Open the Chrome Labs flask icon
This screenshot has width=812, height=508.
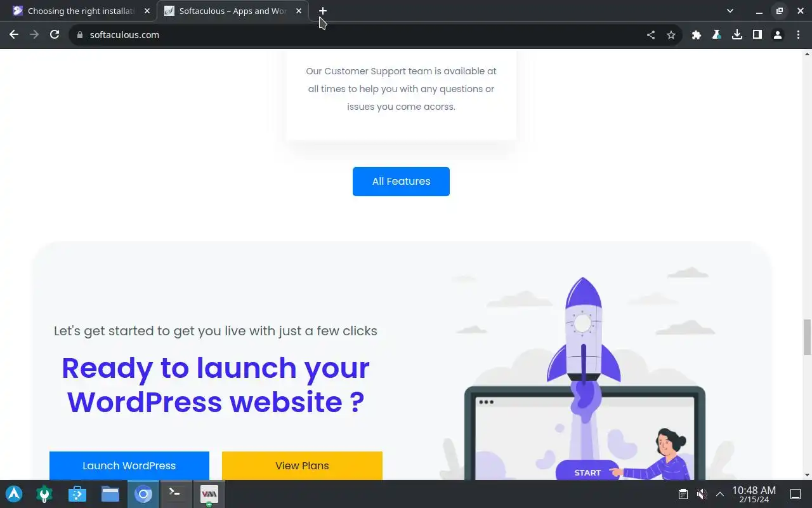pyautogui.click(x=717, y=35)
